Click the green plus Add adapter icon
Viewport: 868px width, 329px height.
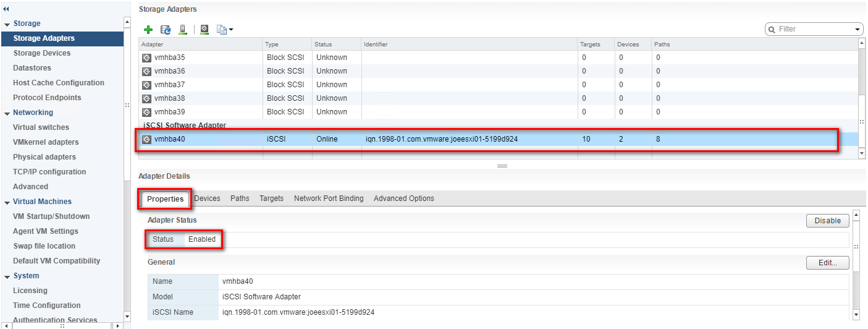(x=148, y=29)
